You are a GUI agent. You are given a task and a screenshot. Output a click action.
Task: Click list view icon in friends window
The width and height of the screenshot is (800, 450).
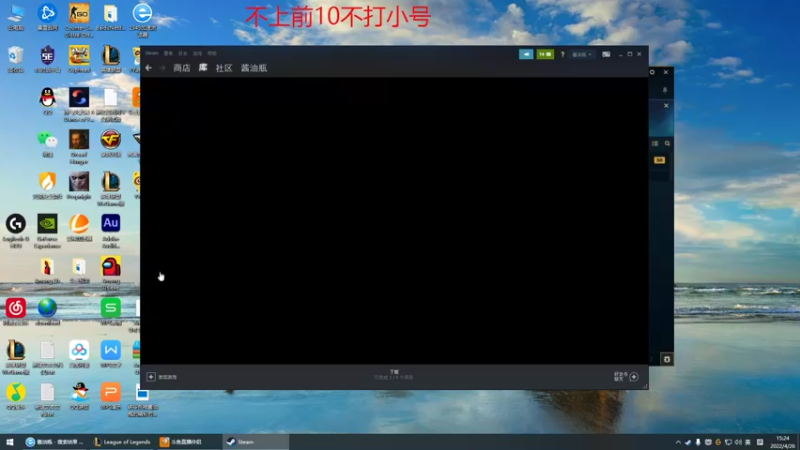tap(655, 143)
